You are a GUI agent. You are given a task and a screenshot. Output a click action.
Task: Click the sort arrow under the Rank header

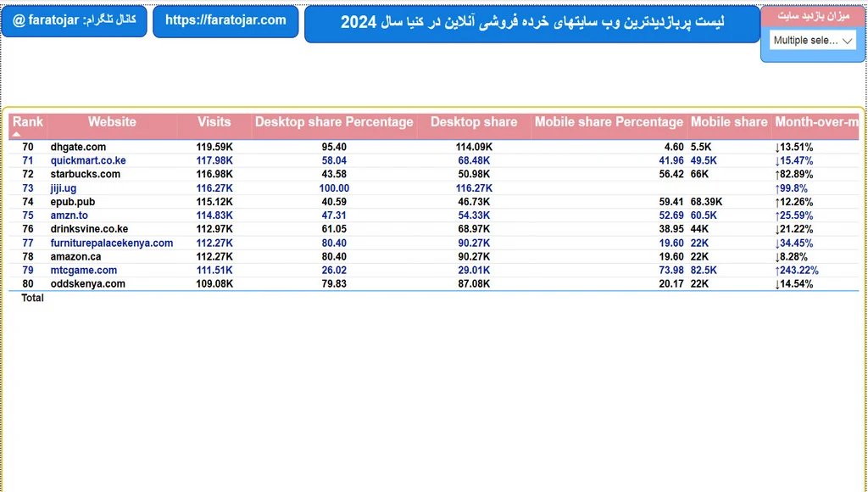[17, 134]
